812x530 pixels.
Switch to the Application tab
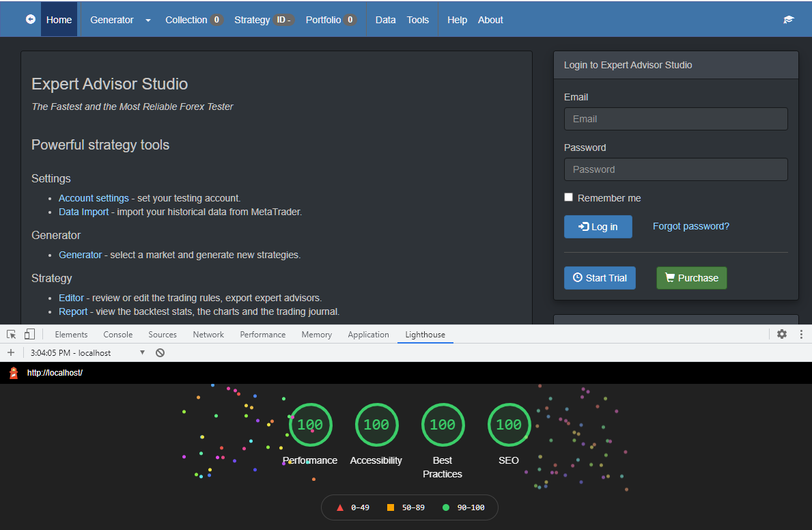click(x=368, y=335)
